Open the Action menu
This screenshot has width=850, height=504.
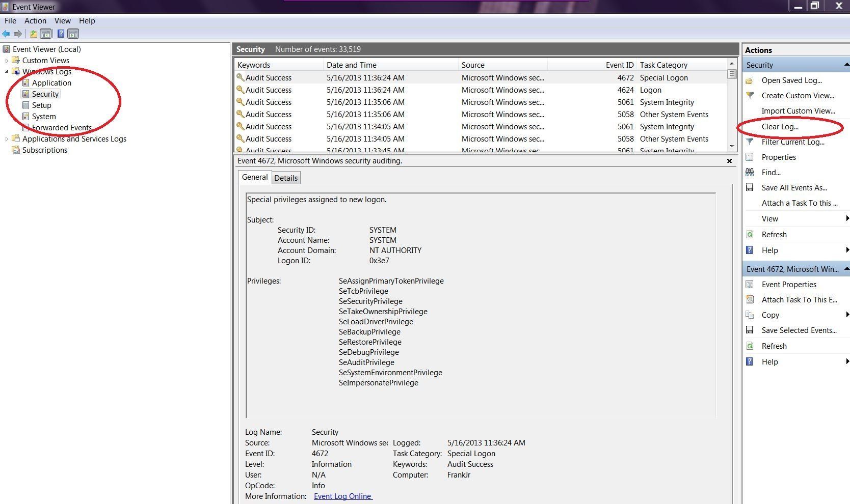(35, 21)
